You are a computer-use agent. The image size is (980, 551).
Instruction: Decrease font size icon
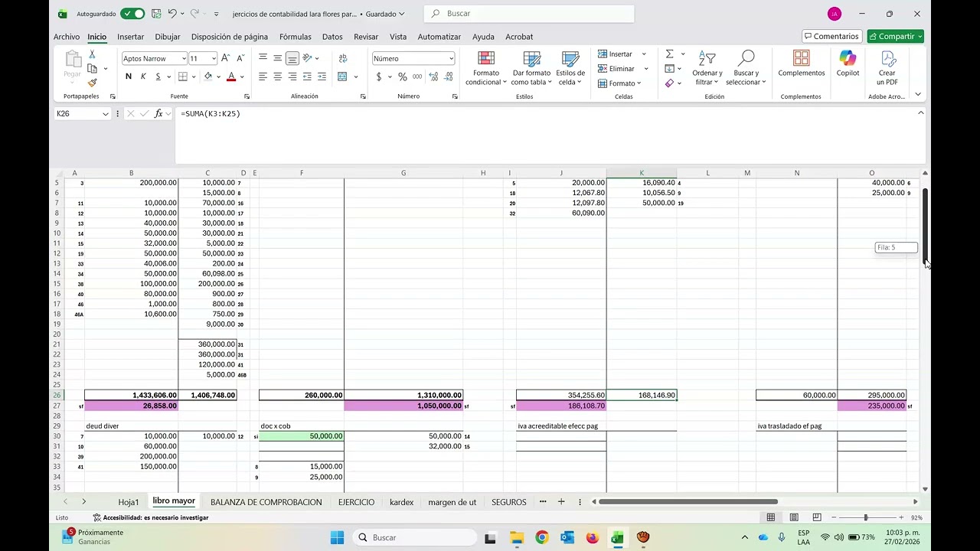pyautogui.click(x=240, y=58)
